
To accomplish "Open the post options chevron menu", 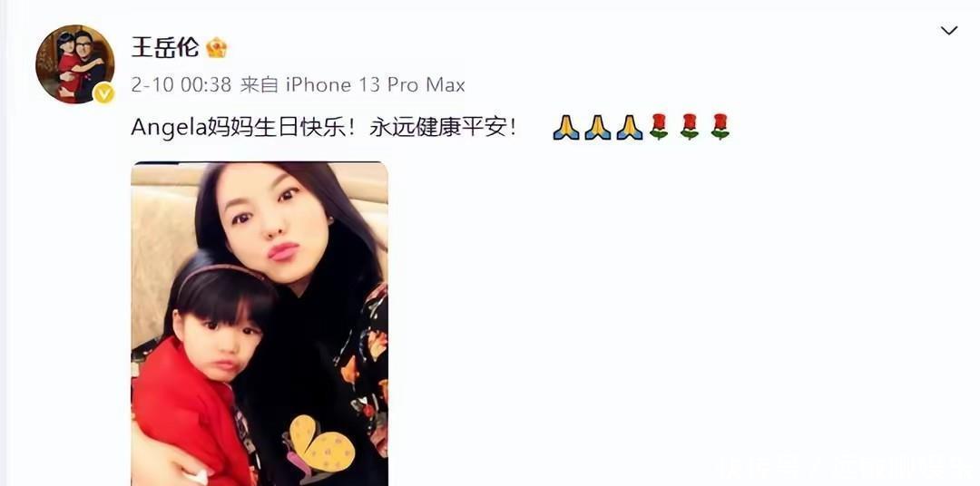I will 949,30.
